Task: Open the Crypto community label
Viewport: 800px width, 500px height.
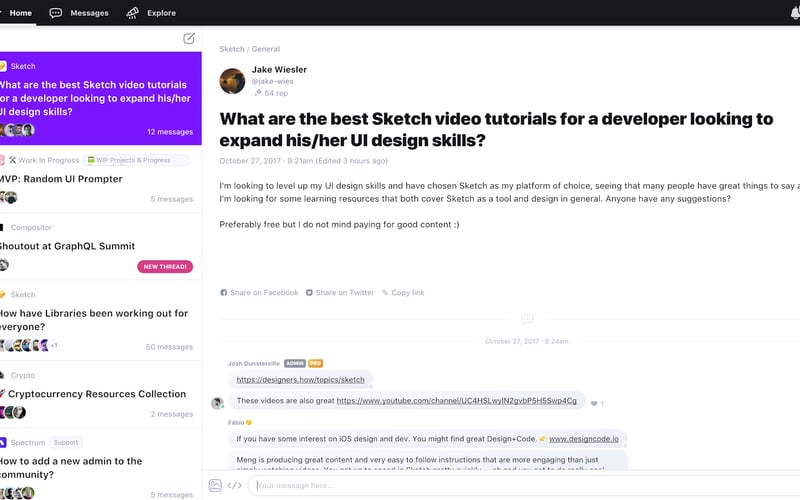Action: (23, 376)
